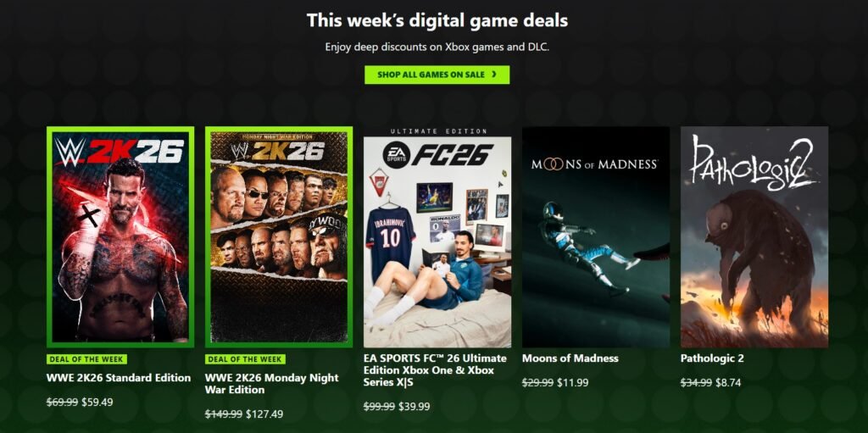
Task: Open the WWE 2K26 Standard Edition cover art
Action: [x=120, y=237]
